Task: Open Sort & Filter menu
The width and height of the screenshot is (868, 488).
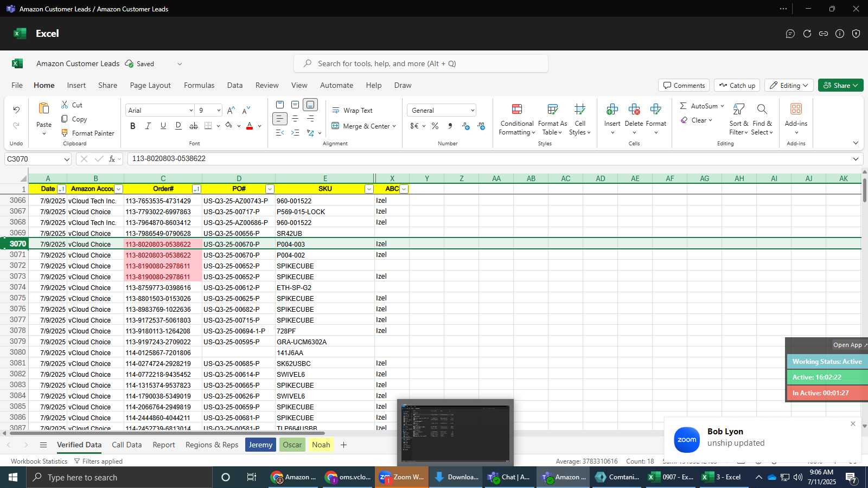Action: pyautogui.click(x=738, y=120)
